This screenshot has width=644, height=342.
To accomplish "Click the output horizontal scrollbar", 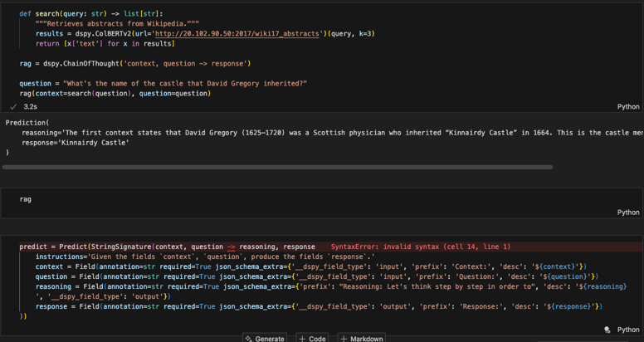I will 277,167.
